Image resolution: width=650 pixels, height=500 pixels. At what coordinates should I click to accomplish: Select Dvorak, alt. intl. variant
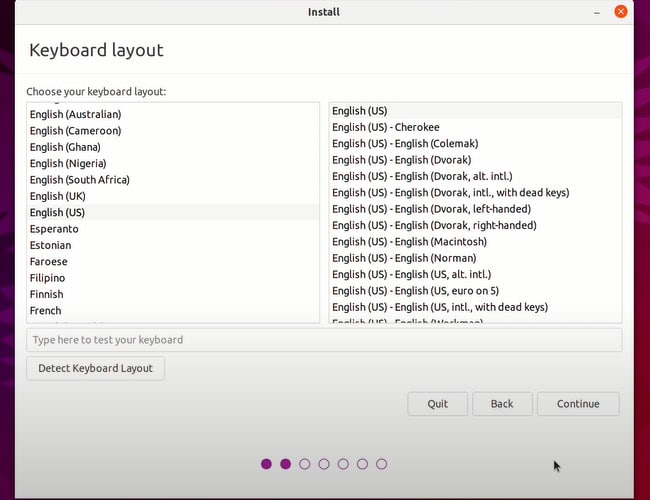point(475,177)
